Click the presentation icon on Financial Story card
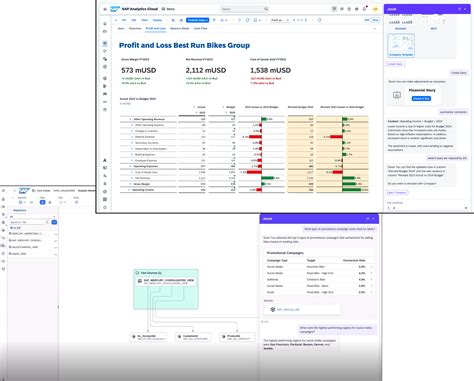 (397, 95)
